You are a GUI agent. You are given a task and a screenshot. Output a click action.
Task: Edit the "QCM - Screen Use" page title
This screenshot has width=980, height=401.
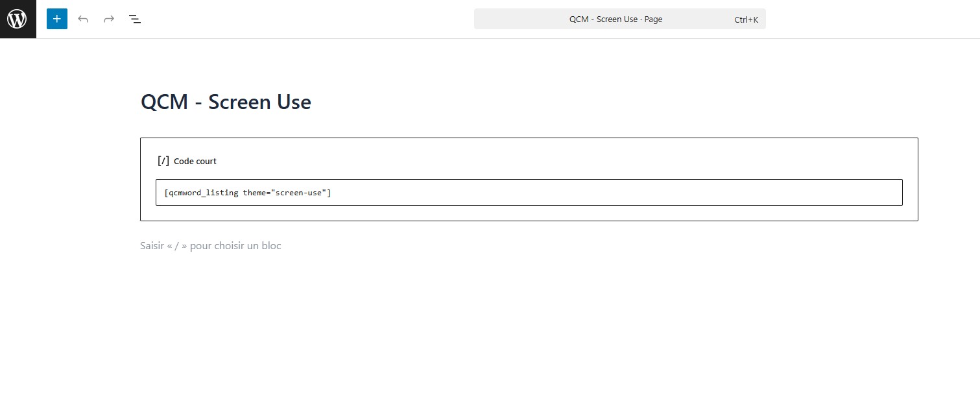point(226,102)
